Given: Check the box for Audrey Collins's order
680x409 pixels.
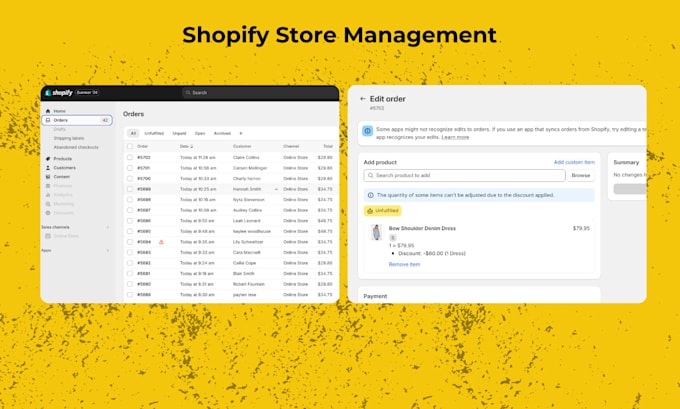Looking at the screenshot, I should tap(130, 210).
